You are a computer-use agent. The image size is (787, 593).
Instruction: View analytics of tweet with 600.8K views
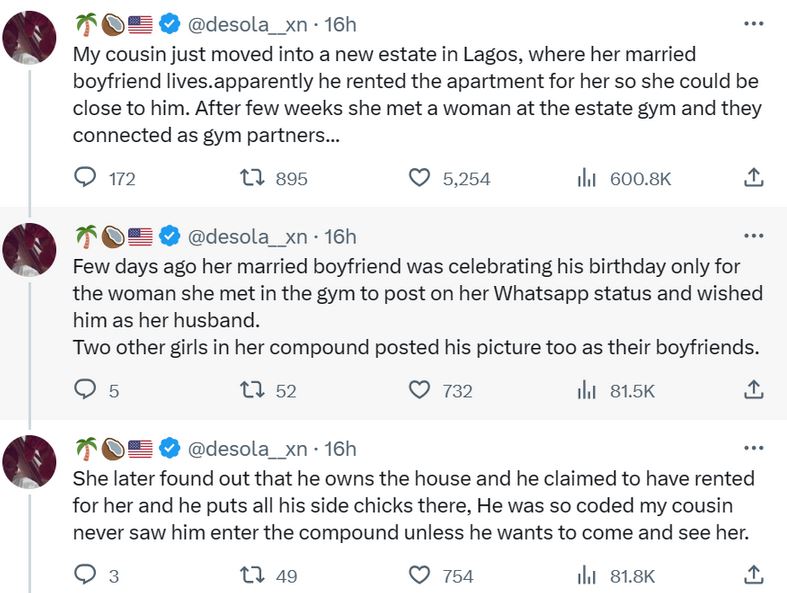pos(587,179)
